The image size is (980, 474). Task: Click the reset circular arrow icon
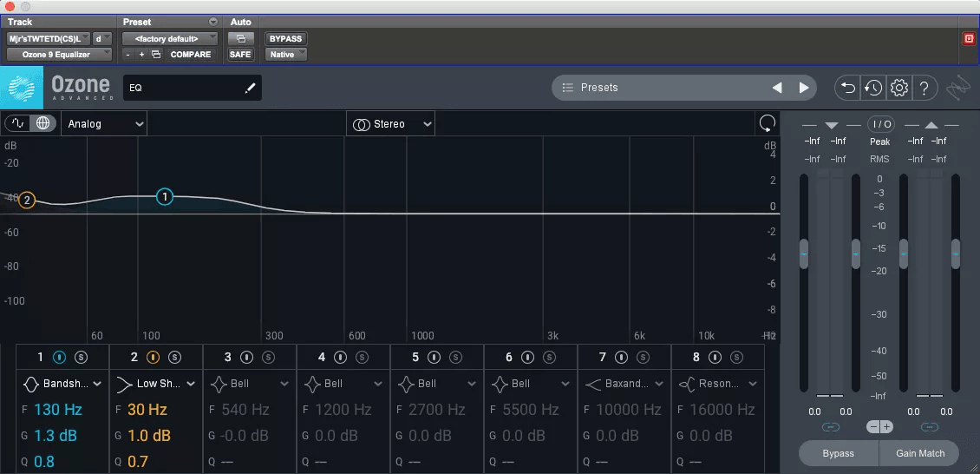point(767,124)
